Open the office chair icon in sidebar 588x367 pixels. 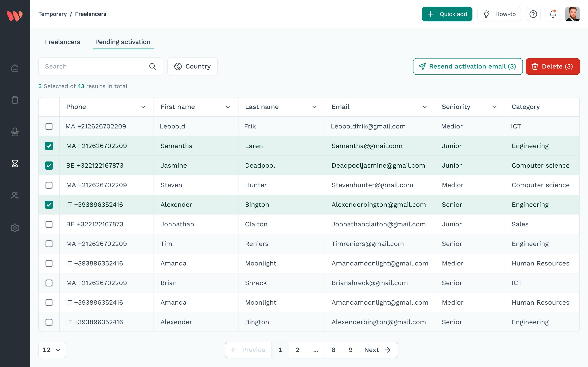[x=15, y=132]
